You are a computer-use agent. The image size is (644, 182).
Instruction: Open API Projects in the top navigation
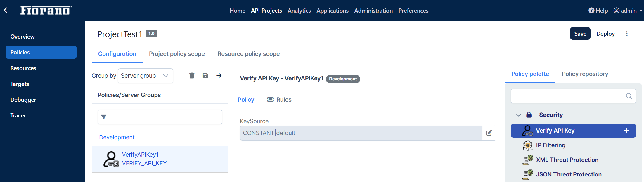266,11
